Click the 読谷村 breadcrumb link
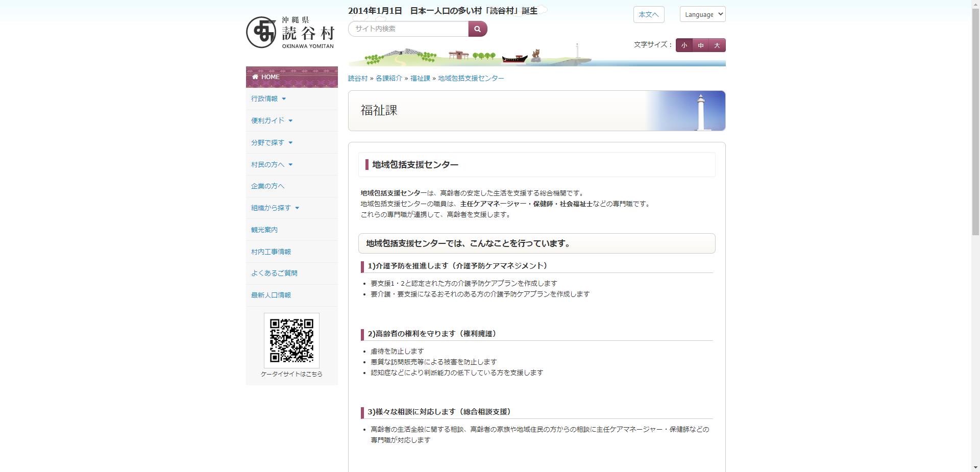This screenshot has width=980, height=472. (x=357, y=78)
